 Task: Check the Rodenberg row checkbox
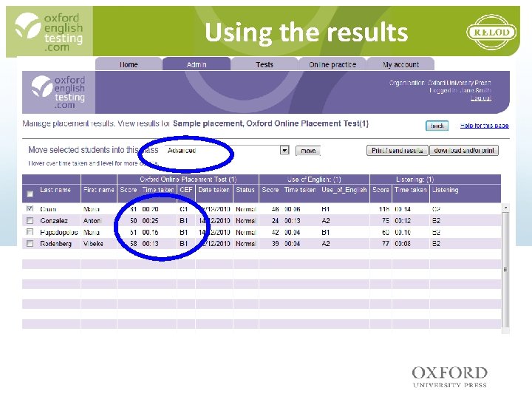(x=30, y=243)
